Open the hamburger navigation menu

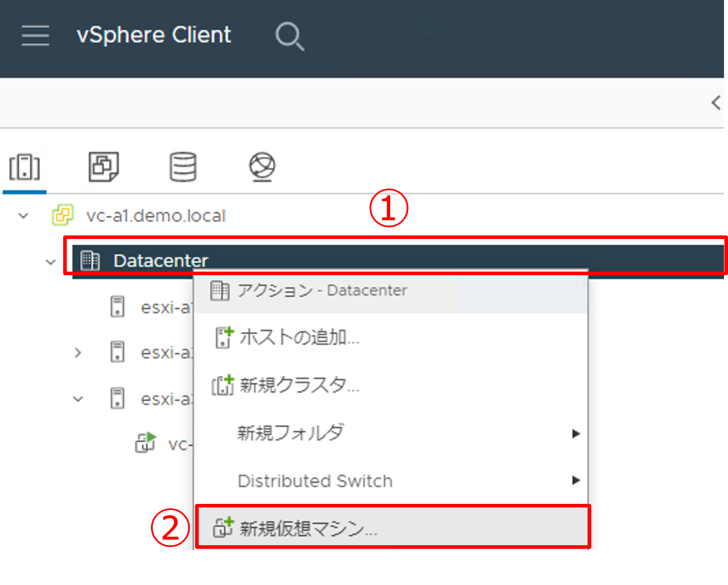pos(35,35)
